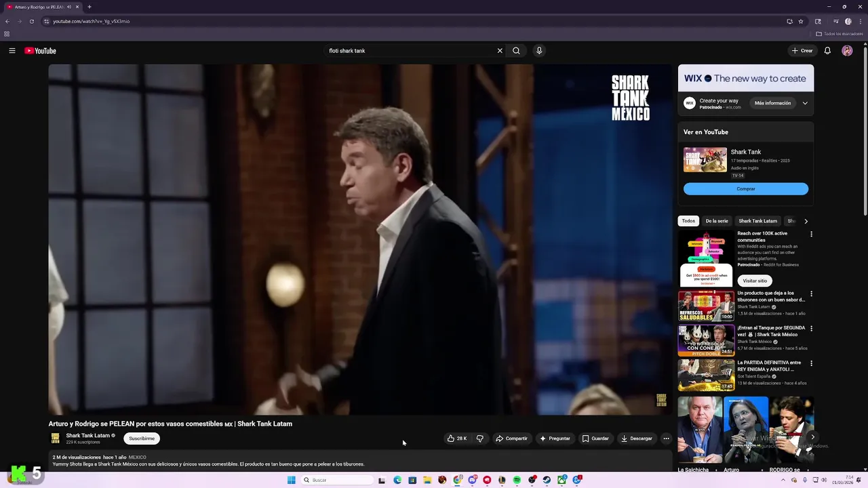Viewport: 868px width, 488px height.
Task: Run search with magnifying glass button
Action: coord(516,51)
